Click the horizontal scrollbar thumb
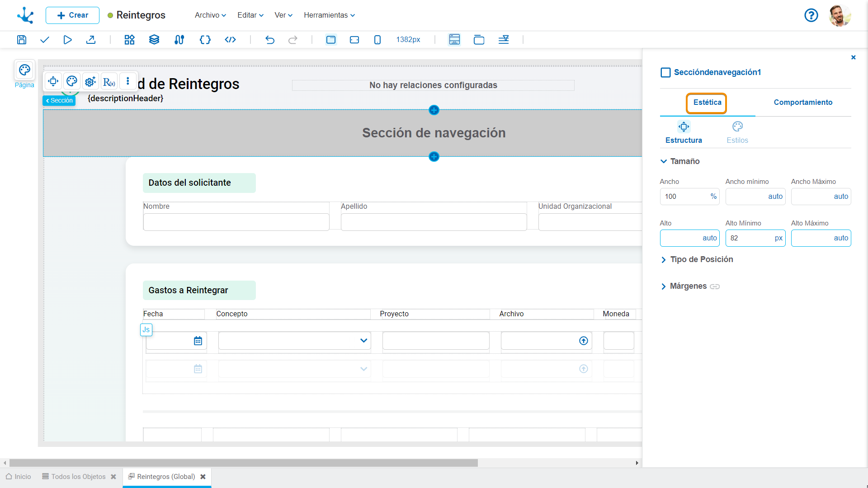Image resolution: width=868 pixels, height=488 pixels. pos(244,463)
